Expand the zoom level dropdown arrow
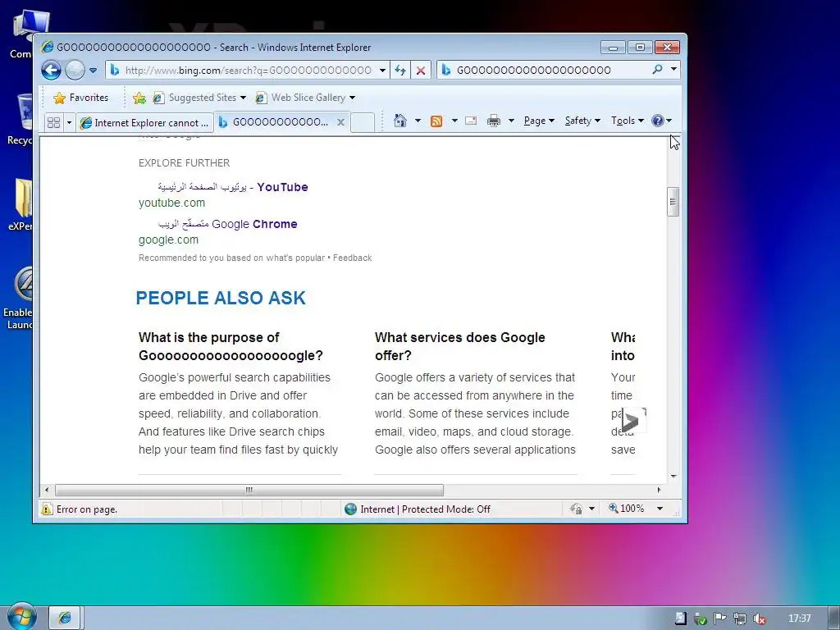Screen dimensions: 840x630 (x=660, y=509)
